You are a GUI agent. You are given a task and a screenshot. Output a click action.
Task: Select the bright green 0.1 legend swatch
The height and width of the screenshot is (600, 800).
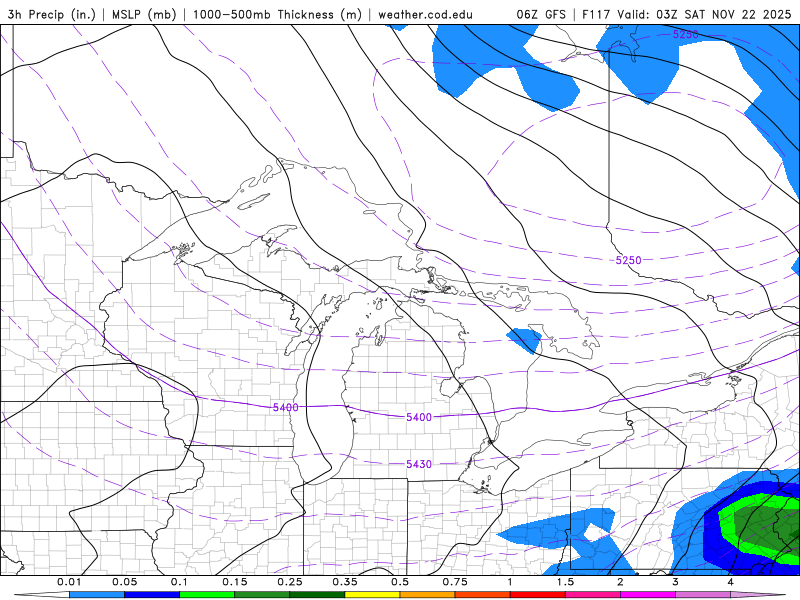207,595
